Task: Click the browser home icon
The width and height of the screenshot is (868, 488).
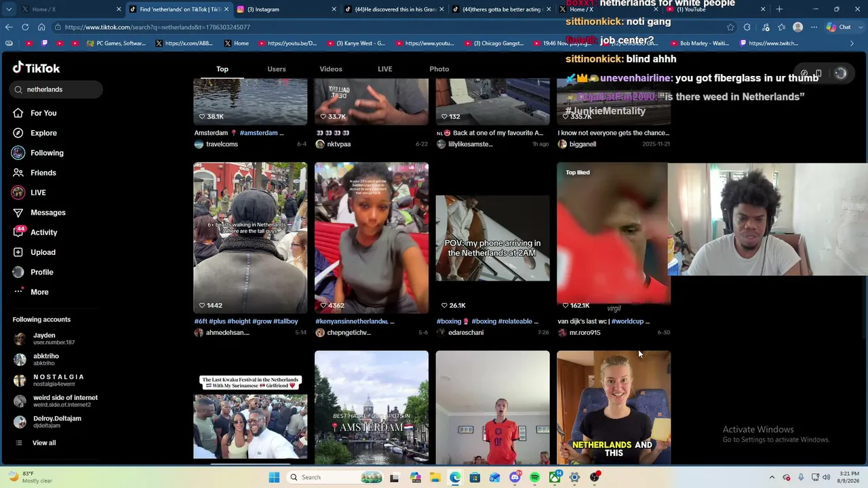Action: coord(41,27)
